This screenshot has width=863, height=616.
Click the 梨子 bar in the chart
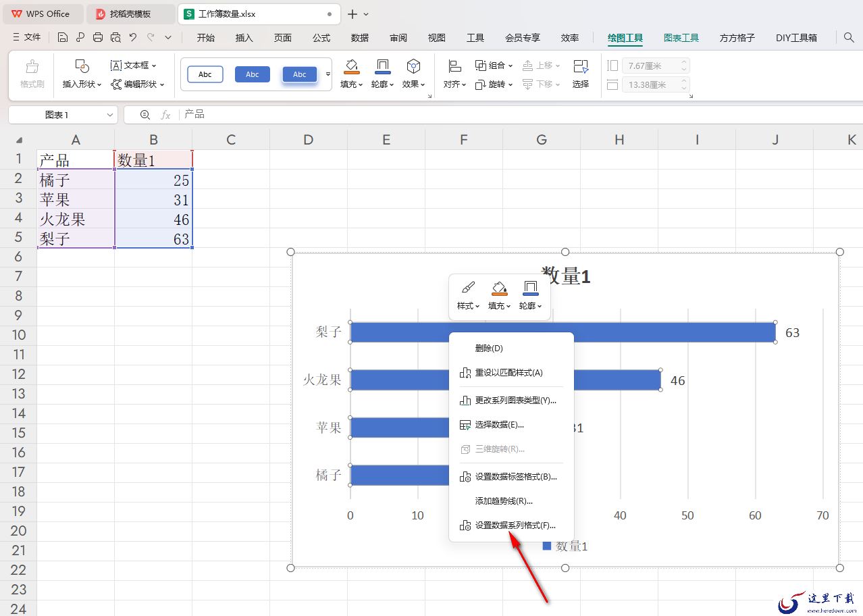click(x=563, y=332)
